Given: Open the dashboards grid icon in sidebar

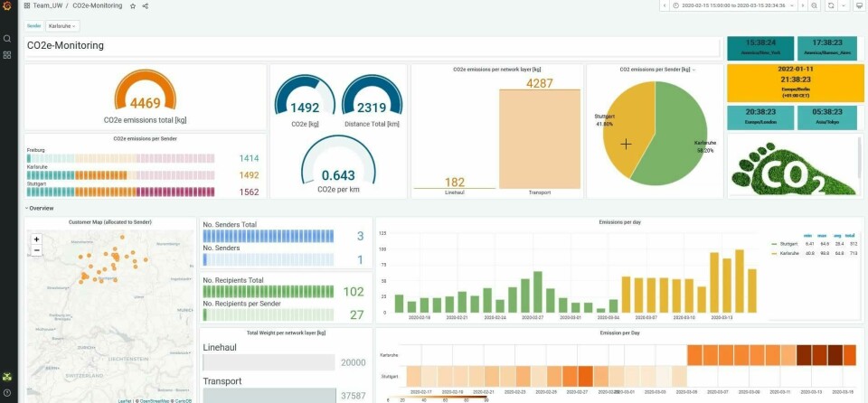Looking at the screenshot, I should coord(7,55).
